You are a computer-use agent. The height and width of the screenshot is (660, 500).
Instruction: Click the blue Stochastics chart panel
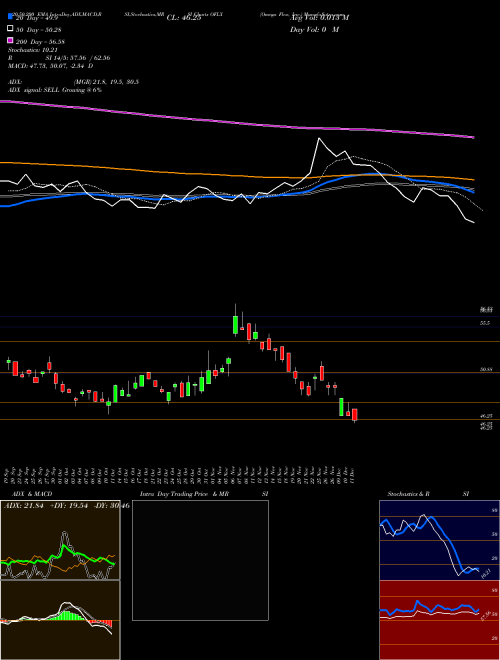439,540
